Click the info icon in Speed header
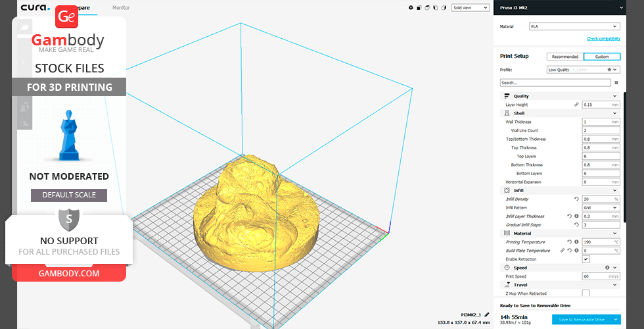Image resolution: width=644 pixels, height=329 pixels. coord(607,268)
